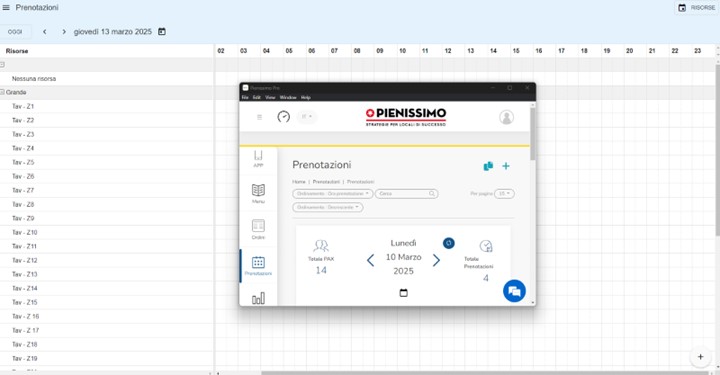Click the calendar icon under 10 Marzo 2025
Image resolution: width=720 pixels, height=375 pixels.
click(403, 293)
